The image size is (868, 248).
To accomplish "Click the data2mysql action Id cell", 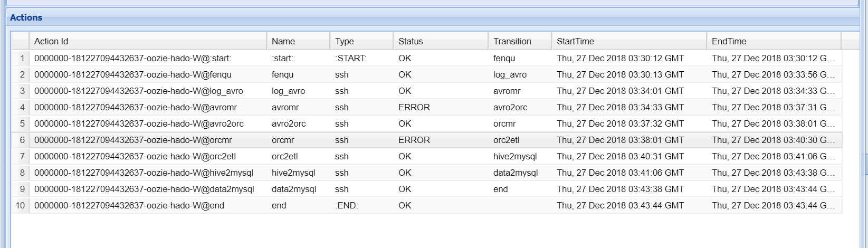I will pos(144,189).
